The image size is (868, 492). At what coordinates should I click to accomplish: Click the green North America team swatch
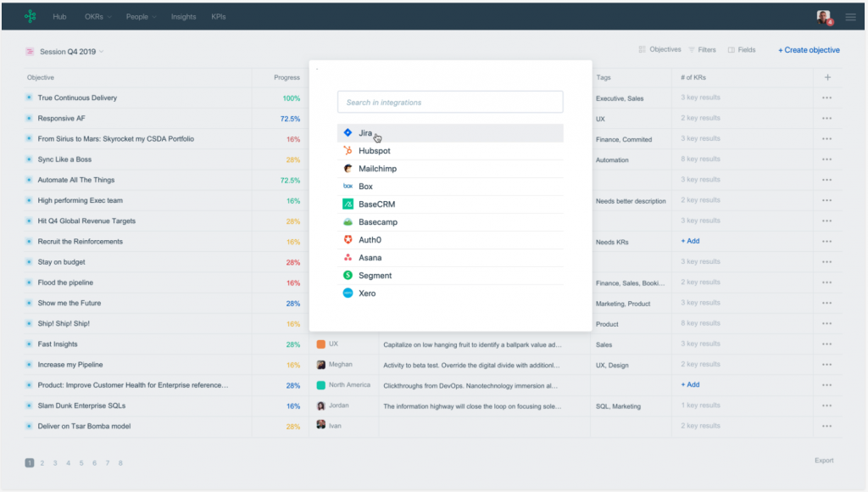pyautogui.click(x=320, y=385)
